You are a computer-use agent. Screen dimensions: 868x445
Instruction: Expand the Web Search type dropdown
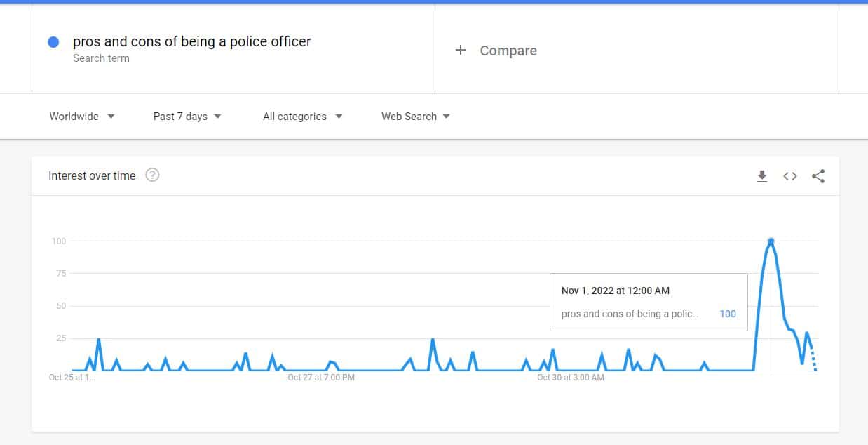(x=416, y=117)
